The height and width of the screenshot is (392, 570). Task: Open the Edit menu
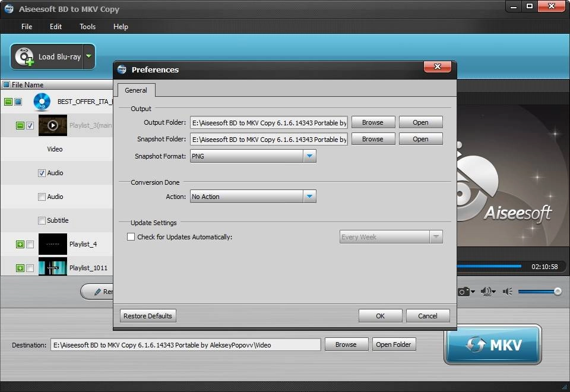[x=56, y=27]
